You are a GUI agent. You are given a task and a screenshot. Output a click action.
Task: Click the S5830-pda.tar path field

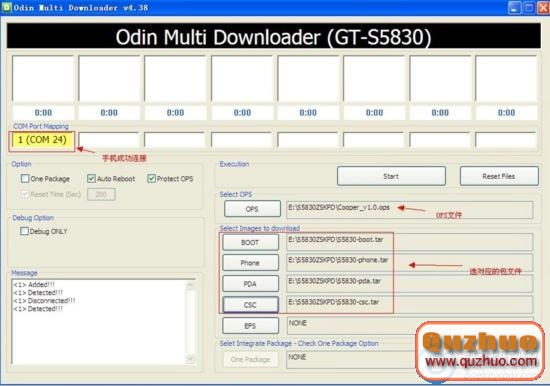[410, 284]
